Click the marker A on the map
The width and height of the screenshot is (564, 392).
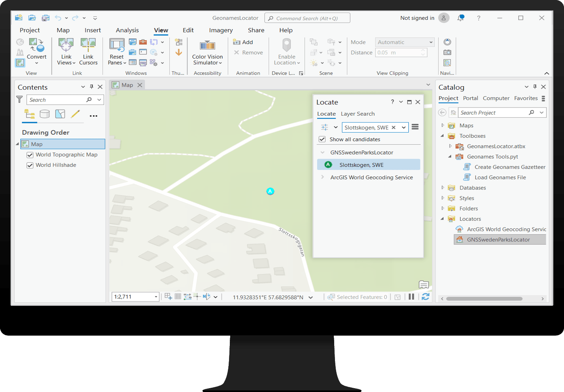pyautogui.click(x=270, y=191)
